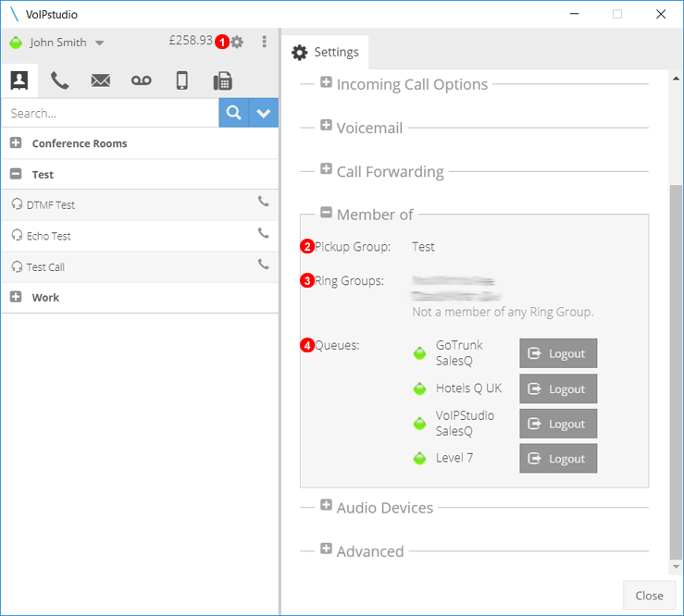Open the three-dot more options menu
Viewport: 684px width, 616px height.
pos(264,42)
